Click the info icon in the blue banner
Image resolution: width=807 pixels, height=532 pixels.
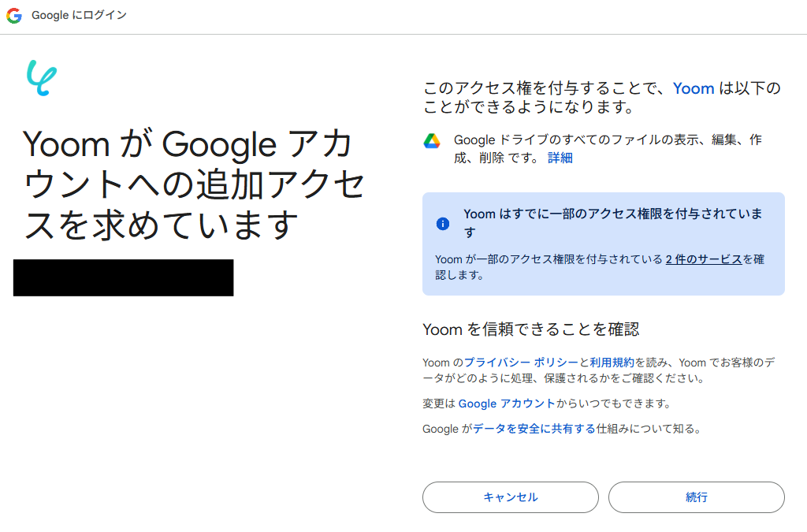coord(443,224)
